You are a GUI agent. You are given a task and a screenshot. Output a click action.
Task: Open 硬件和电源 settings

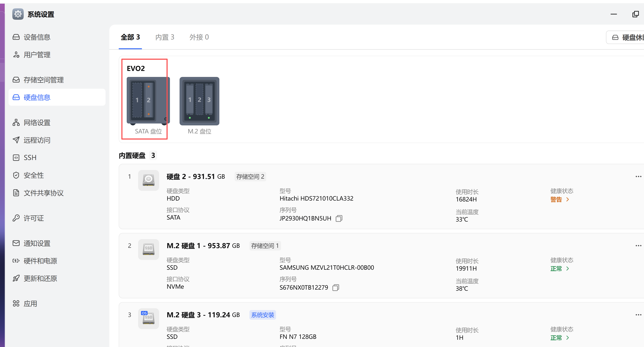[x=40, y=261]
